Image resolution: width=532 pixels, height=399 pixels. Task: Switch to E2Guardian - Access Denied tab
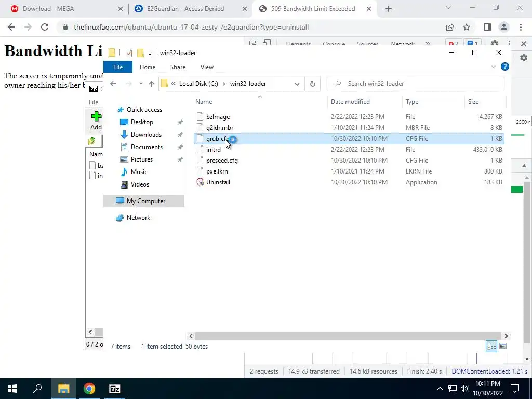tap(190, 9)
